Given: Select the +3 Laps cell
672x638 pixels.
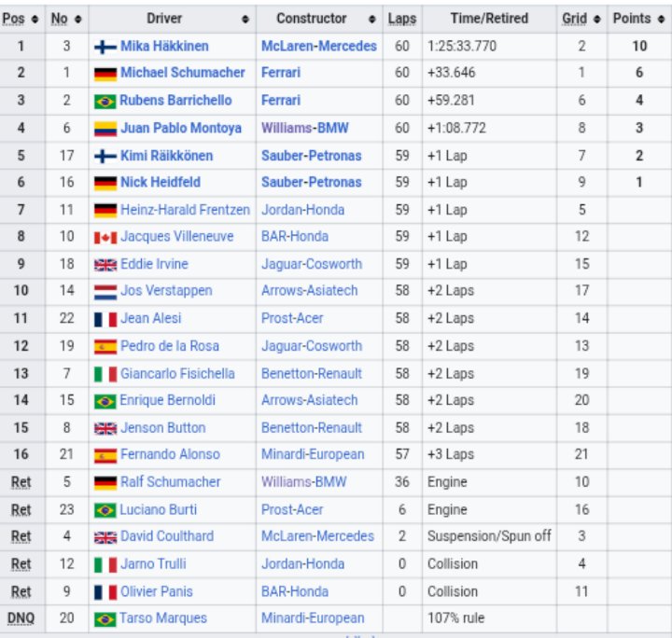Looking at the screenshot, I should tap(451, 454).
